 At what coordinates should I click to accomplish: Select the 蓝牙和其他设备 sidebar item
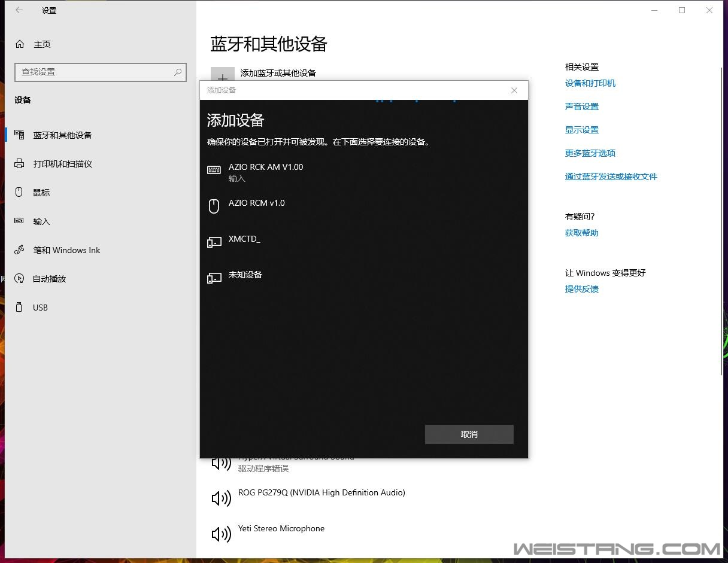[101, 135]
